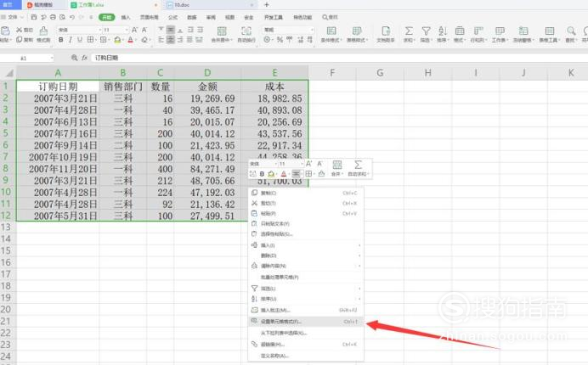Screen dimensions: 588x365
Task: Switch to the Page Layout ribbon tab
Action: pos(150,17)
